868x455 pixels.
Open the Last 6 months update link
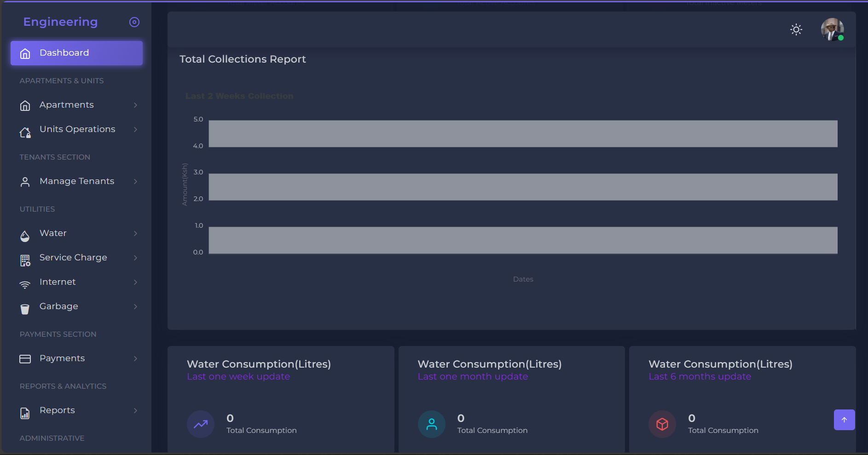700,376
